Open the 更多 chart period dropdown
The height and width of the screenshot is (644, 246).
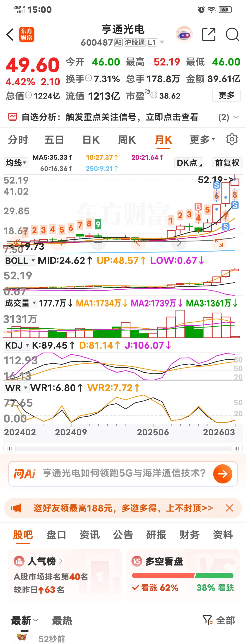[202, 140]
